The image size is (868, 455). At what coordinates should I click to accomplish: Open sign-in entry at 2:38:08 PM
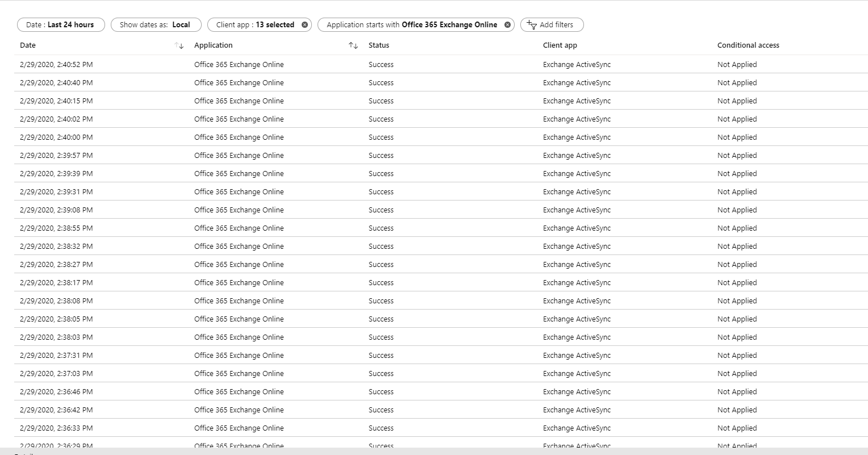[441, 300]
